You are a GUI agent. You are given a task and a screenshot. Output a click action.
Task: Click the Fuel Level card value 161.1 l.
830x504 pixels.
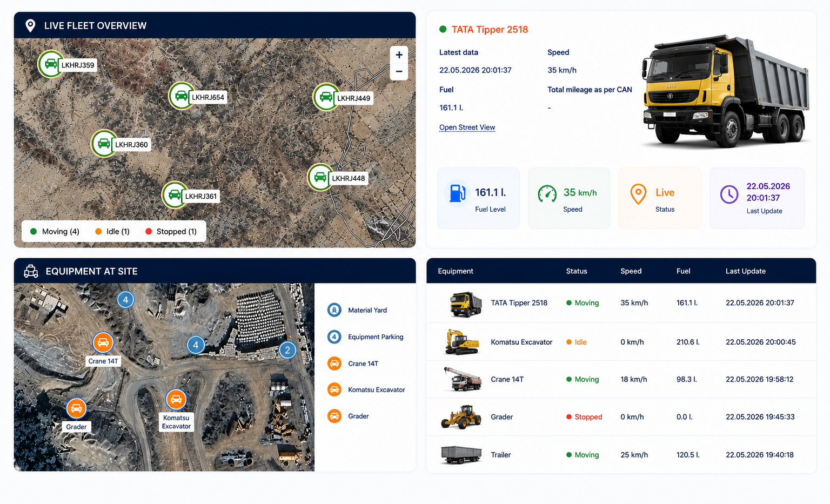click(x=491, y=192)
